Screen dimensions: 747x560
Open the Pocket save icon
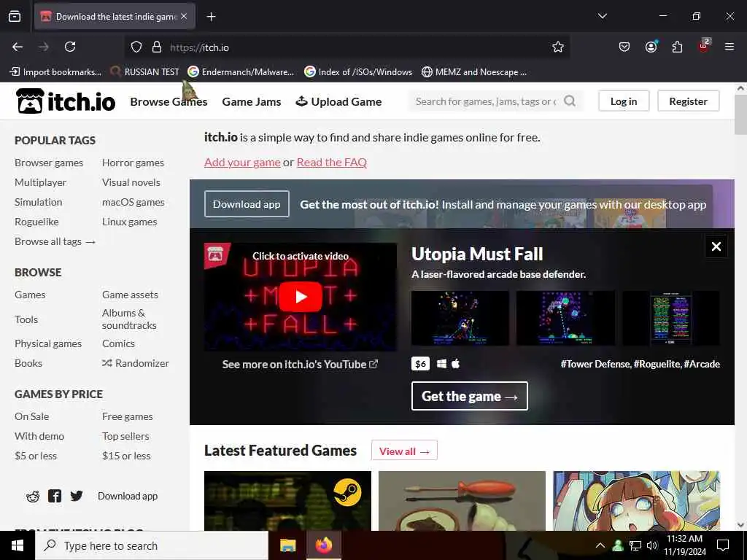pyautogui.click(x=624, y=47)
